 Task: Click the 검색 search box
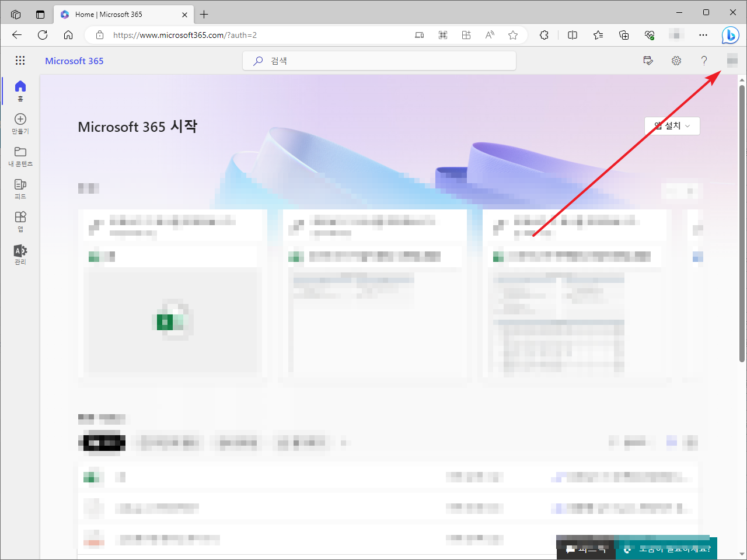(x=379, y=61)
